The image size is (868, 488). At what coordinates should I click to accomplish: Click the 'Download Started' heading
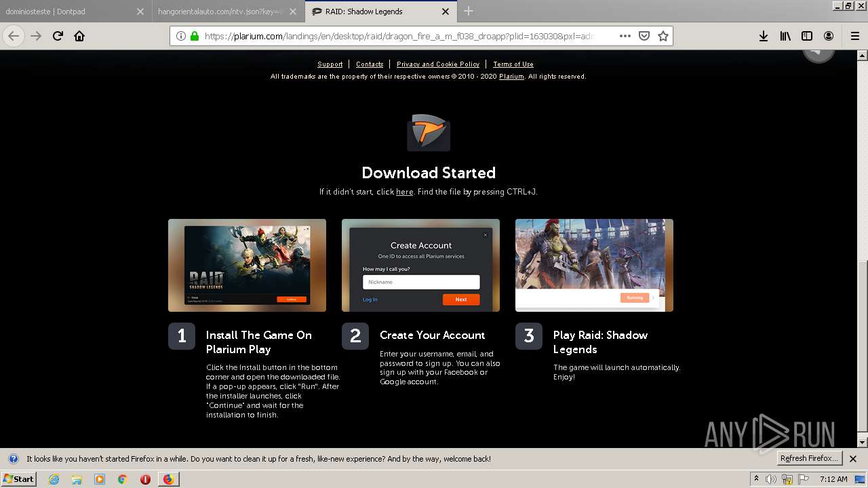click(429, 173)
